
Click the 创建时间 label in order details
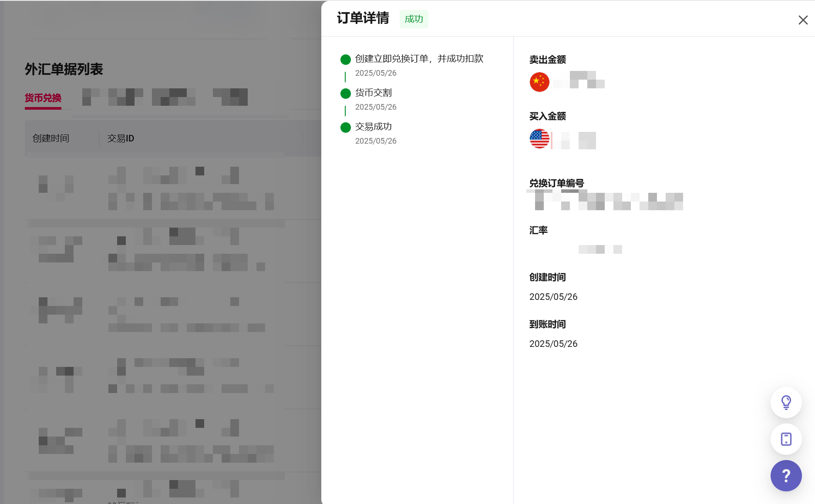pyautogui.click(x=548, y=277)
